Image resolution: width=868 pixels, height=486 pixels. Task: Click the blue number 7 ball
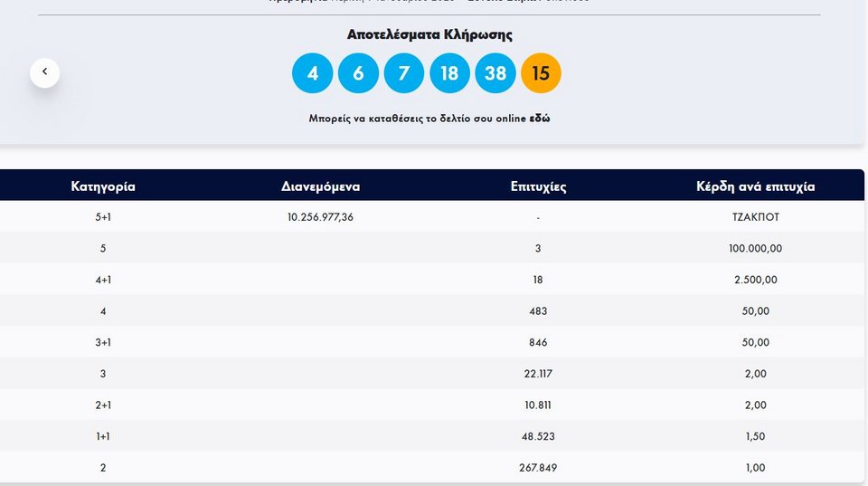[404, 73]
